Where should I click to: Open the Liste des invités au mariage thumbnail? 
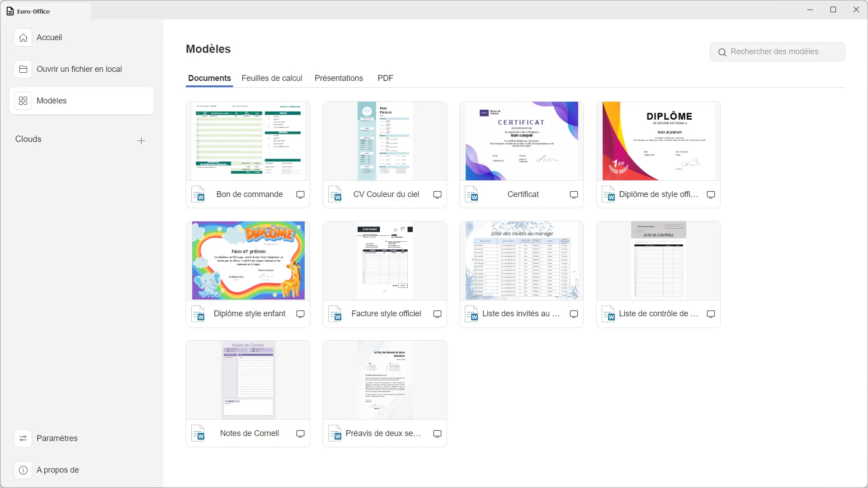pyautogui.click(x=522, y=261)
